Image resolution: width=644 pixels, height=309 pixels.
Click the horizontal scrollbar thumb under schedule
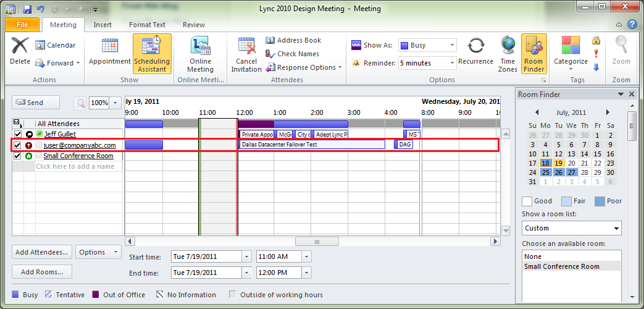point(316,242)
